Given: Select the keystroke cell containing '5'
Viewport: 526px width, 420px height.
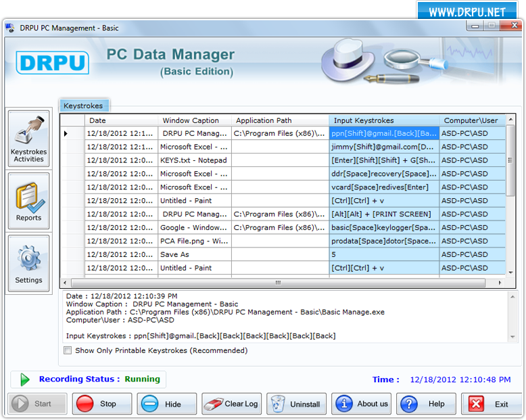Looking at the screenshot, I should pyautogui.click(x=384, y=254).
